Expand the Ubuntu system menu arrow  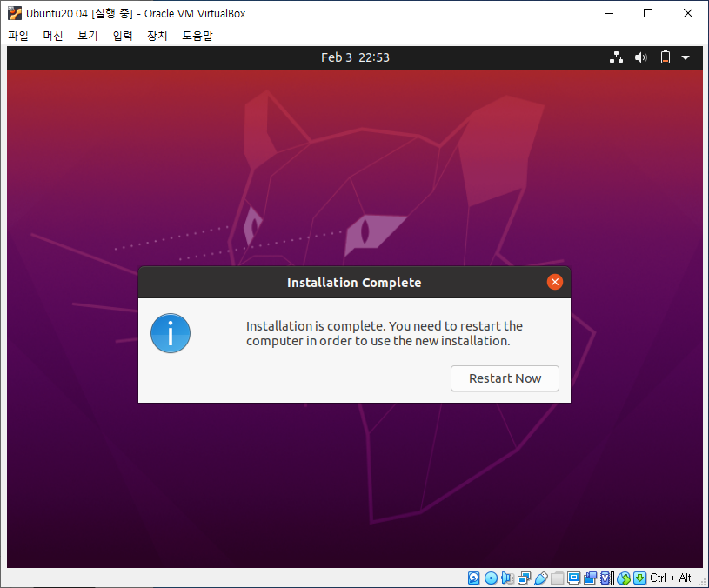(686, 58)
